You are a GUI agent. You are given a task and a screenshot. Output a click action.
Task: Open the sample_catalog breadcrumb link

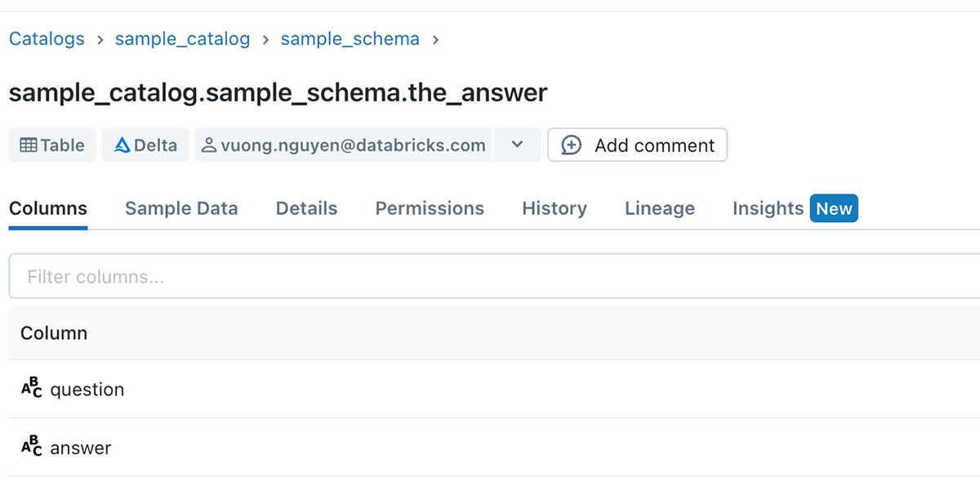182,39
